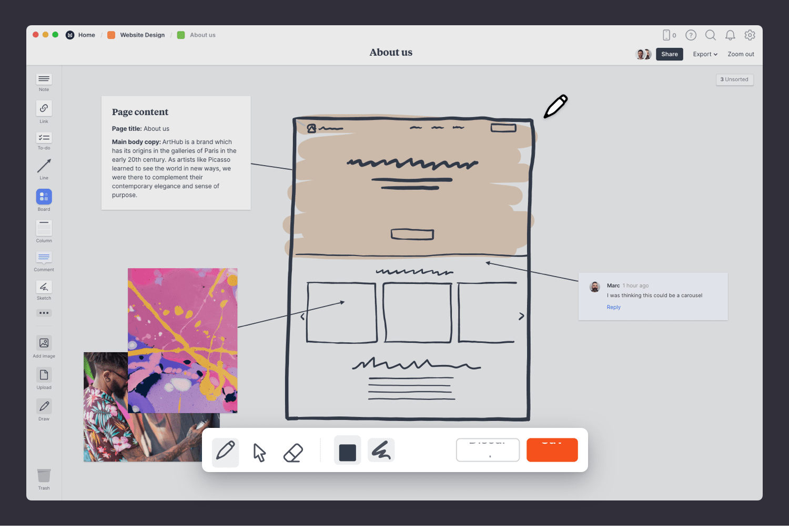The width and height of the screenshot is (789, 532).
Task: Pick the Sketch tool
Action: [x=44, y=288]
